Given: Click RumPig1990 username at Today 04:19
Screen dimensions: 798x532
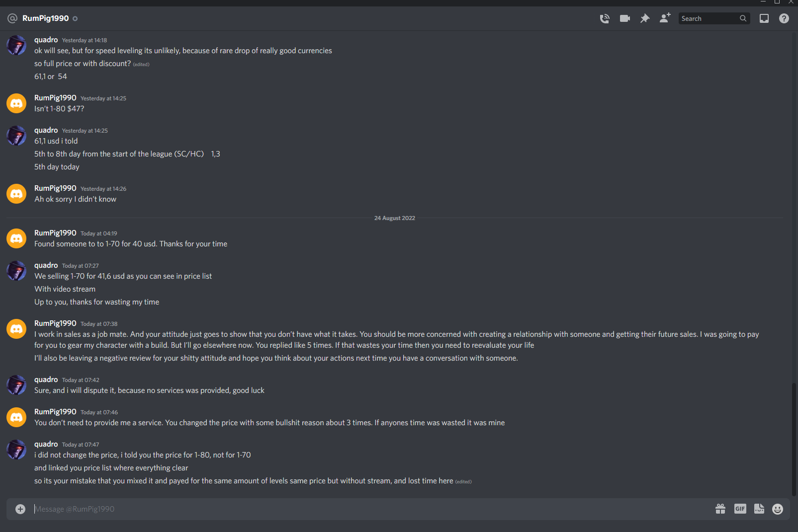Looking at the screenshot, I should (55, 233).
